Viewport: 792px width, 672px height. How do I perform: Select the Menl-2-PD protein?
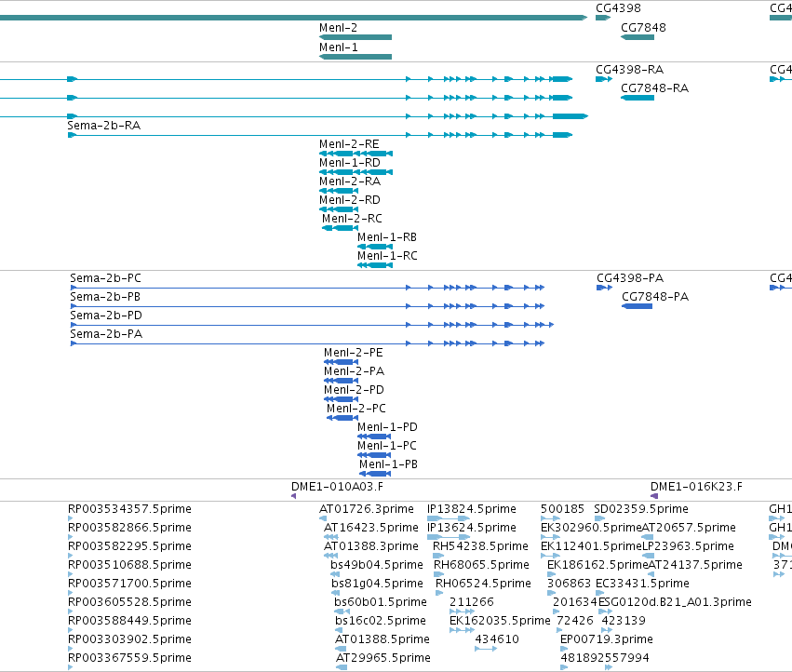[x=341, y=399]
